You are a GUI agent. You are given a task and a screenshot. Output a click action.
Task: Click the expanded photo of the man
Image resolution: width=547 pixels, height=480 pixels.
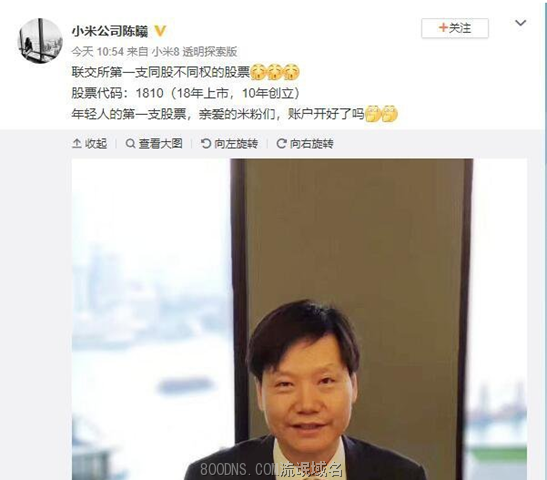coord(299,319)
